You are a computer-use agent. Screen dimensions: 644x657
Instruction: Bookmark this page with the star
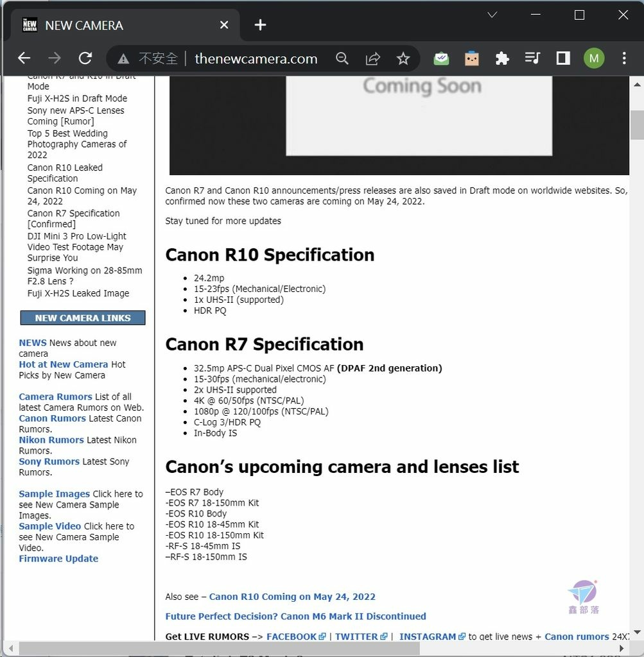coord(403,58)
